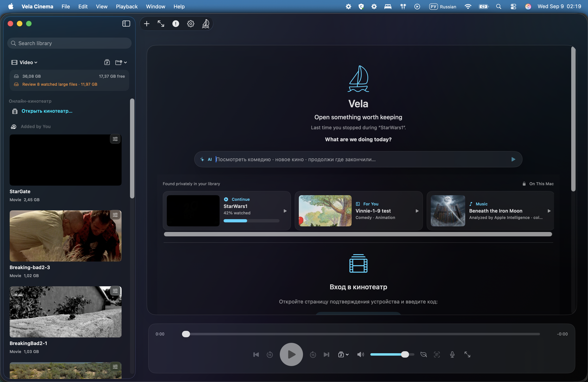Click the previous track button

click(256, 355)
